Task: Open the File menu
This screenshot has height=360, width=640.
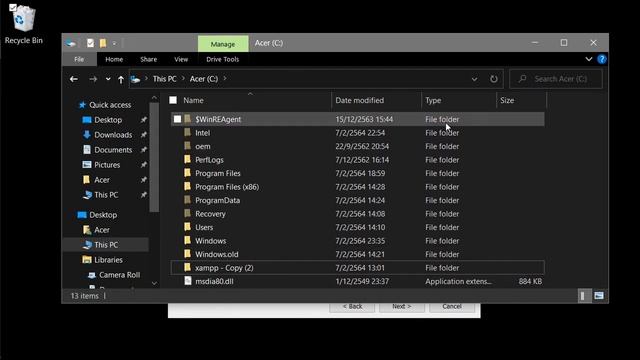Action: pos(79,59)
